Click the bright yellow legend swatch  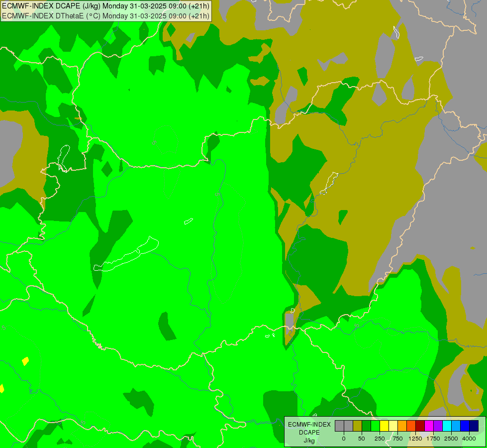click(x=384, y=426)
